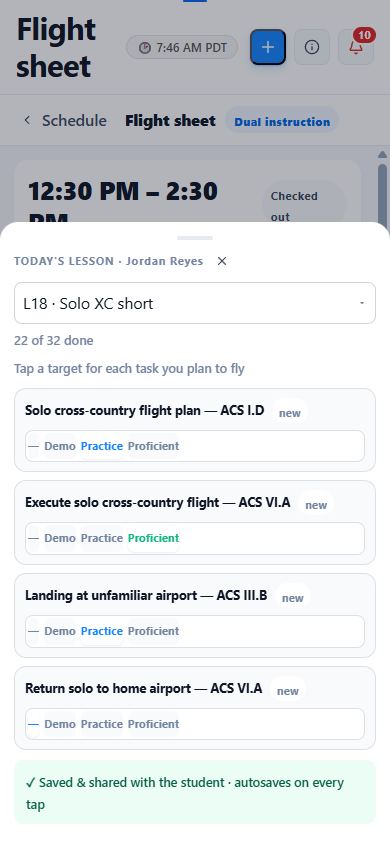
Task: Open the L18 Solo XC short dropdown
Action: pos(195,303)
